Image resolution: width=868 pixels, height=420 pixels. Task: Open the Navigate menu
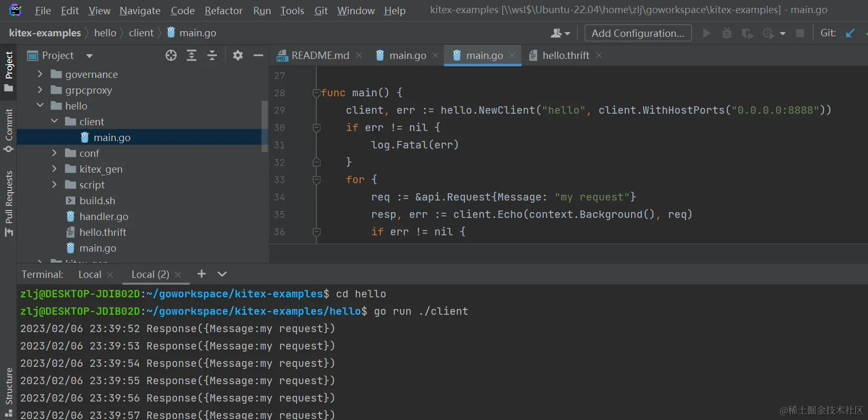click(x=140, y=11)
